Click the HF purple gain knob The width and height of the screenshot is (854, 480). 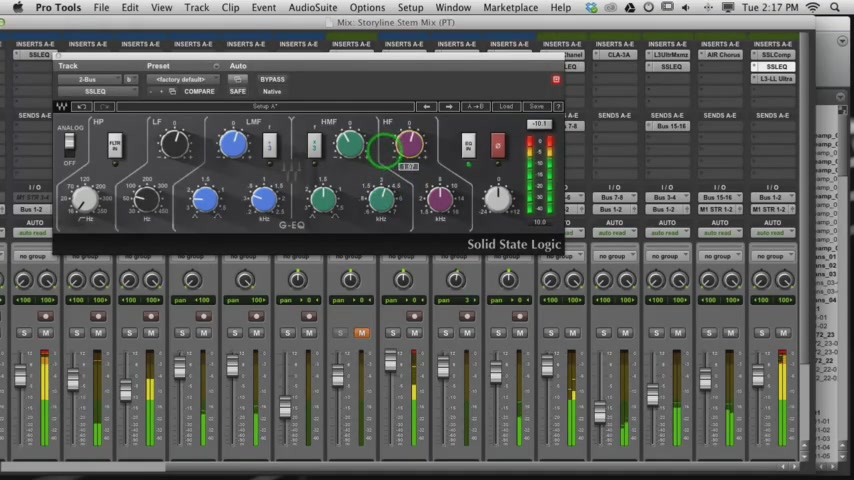(410, 145)
